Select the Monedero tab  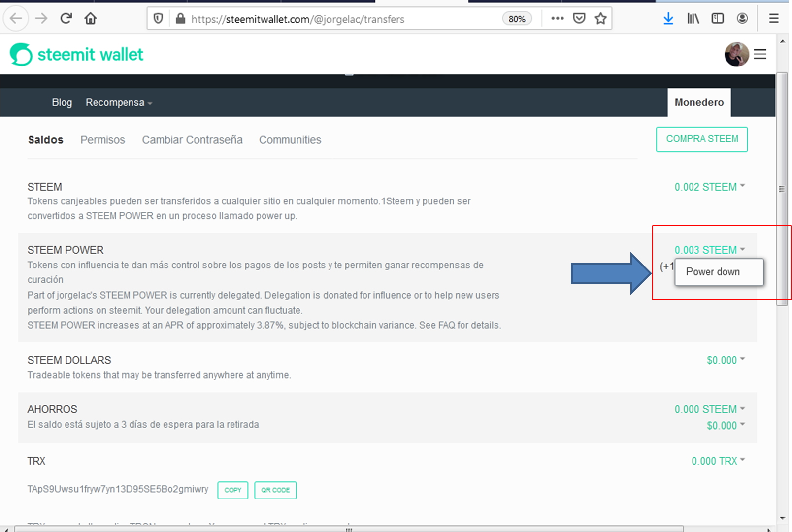699,102
